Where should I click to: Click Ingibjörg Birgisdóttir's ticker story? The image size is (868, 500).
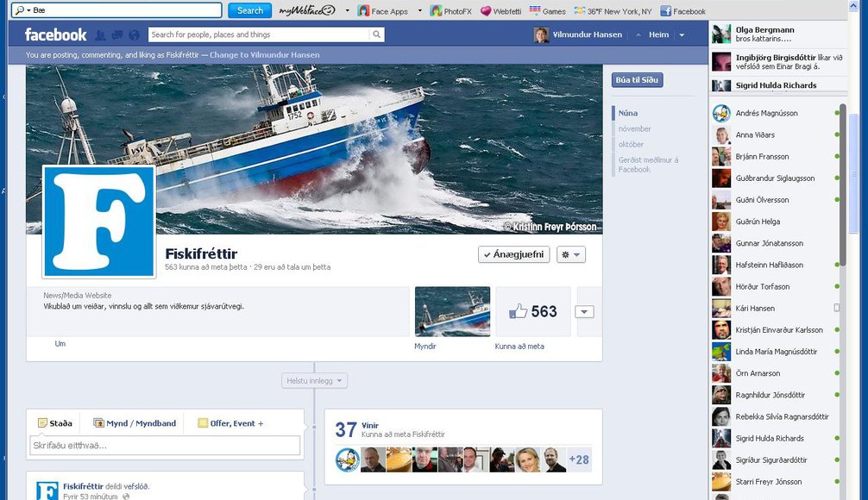pyautogui.click(x=778, y=61)
